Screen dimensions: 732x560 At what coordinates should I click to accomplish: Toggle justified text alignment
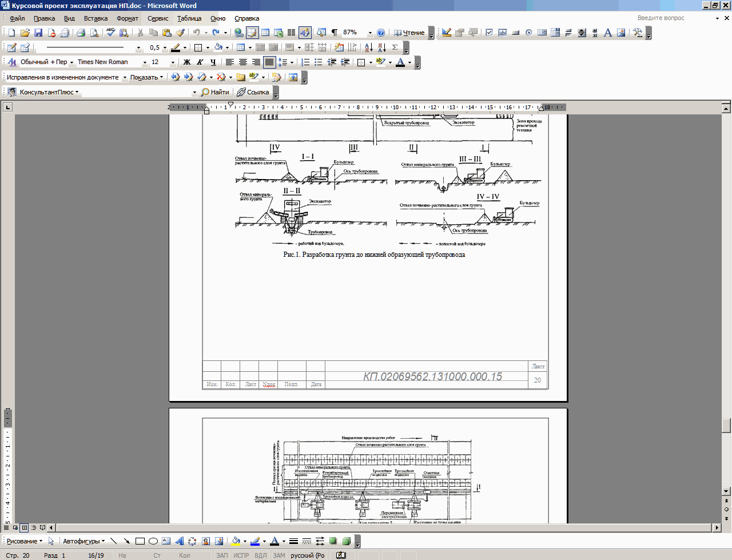pyautogui.click(x=269, y=62)
